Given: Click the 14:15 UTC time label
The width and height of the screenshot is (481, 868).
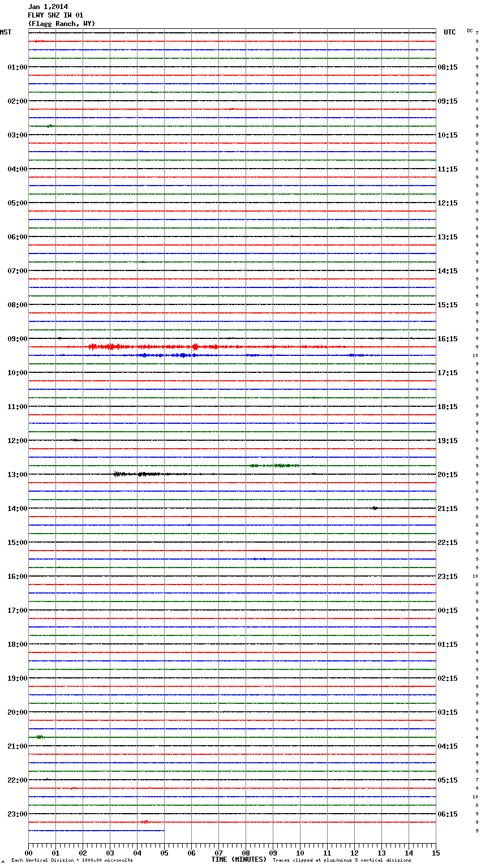Looking at the screenshot, I should [448, 271].
